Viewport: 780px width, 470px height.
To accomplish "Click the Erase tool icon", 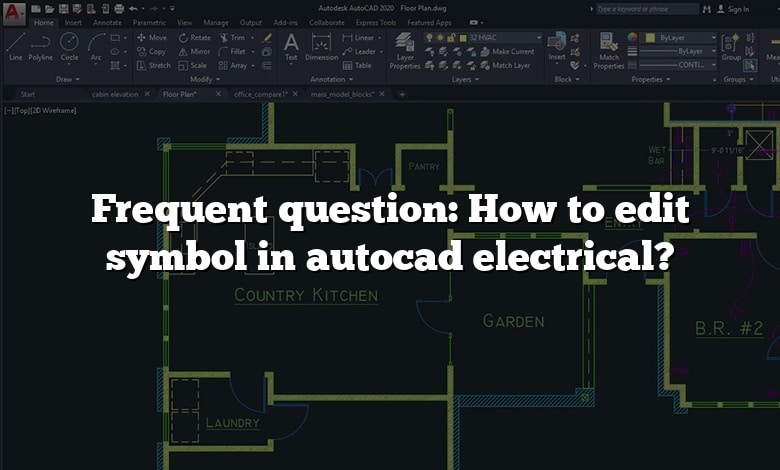I will pos(267,37).
